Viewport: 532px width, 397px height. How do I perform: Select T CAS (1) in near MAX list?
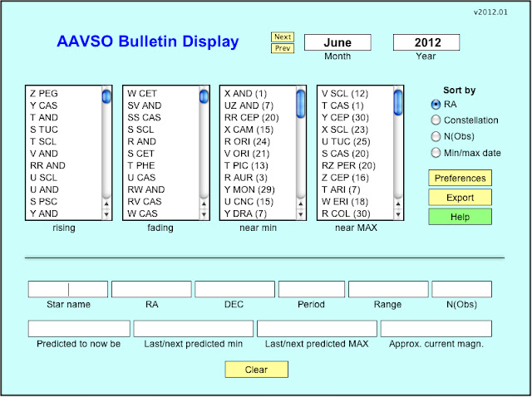342,105
